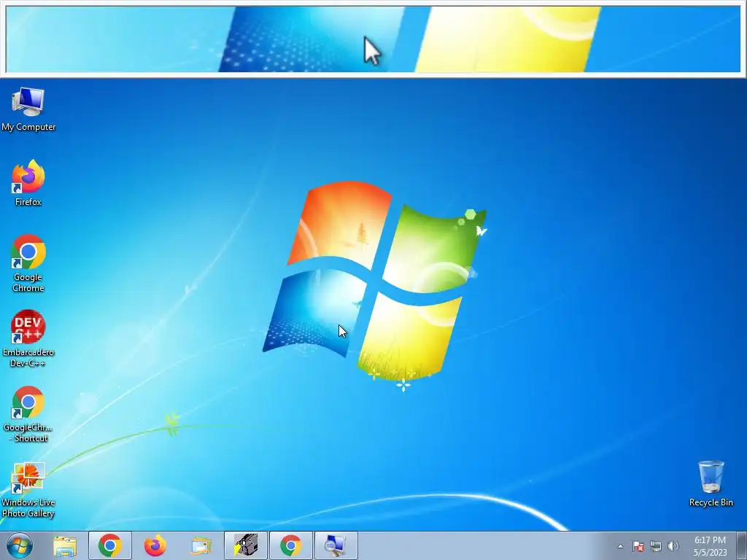Click the stacked-windows switcher taskbar icon
The height and width of the screenshot is (560, 747).
201,545
